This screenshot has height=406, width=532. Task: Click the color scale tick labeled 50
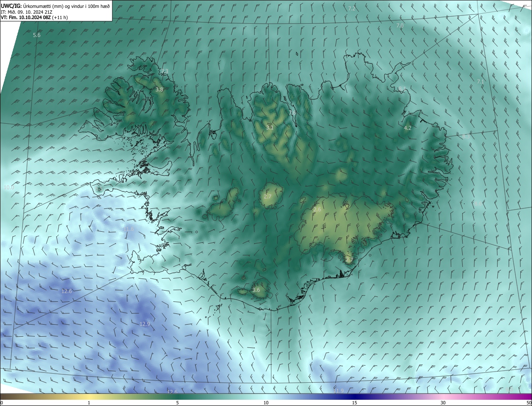pos(529,403)
